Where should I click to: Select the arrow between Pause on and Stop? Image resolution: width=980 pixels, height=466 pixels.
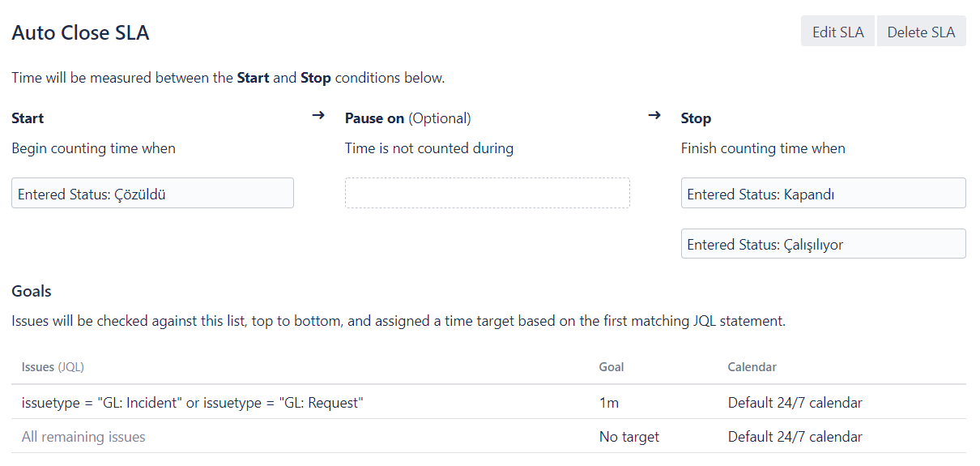click(x=654, y=116)
